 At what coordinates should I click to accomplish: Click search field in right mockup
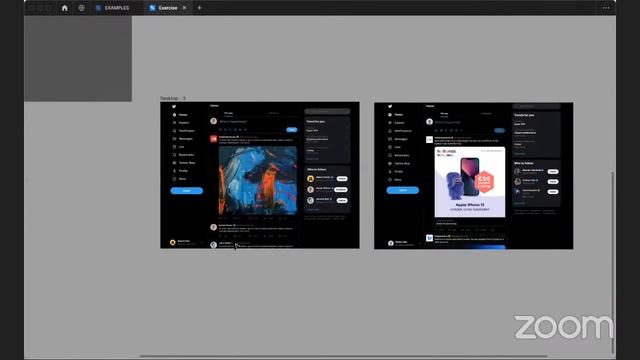coord(536,106)
